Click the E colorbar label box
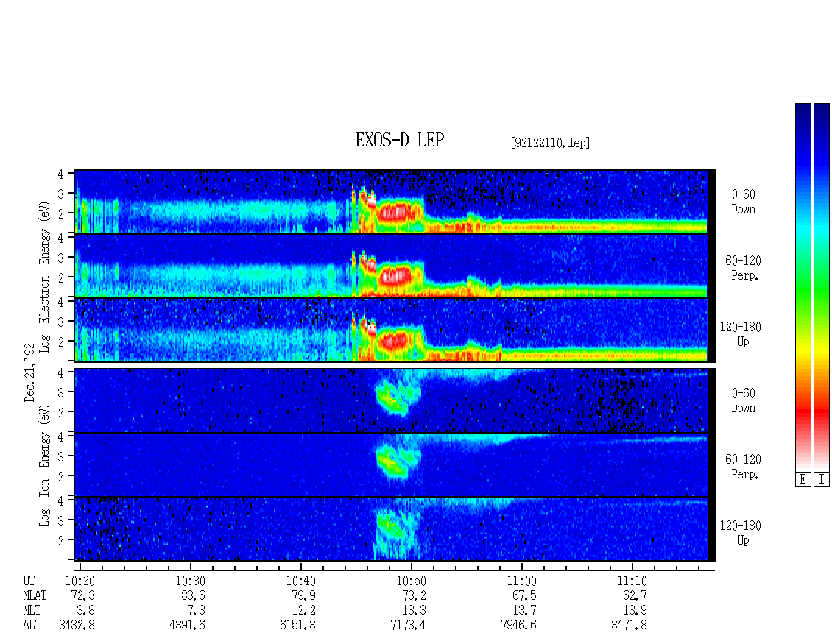The width and height of the screenshot is (832, 644). 803,480
